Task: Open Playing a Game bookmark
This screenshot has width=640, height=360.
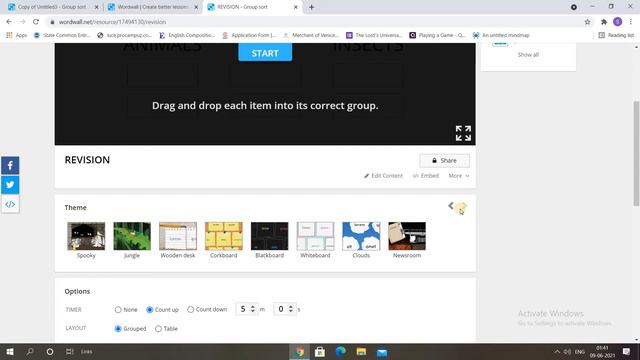Action: [x=437, y=36]
